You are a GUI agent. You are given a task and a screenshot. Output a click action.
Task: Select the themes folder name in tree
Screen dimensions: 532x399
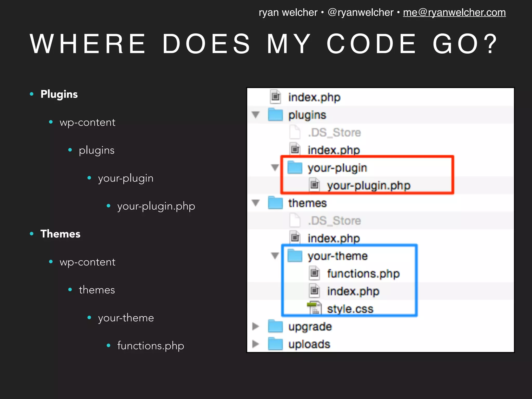[308, 203]
